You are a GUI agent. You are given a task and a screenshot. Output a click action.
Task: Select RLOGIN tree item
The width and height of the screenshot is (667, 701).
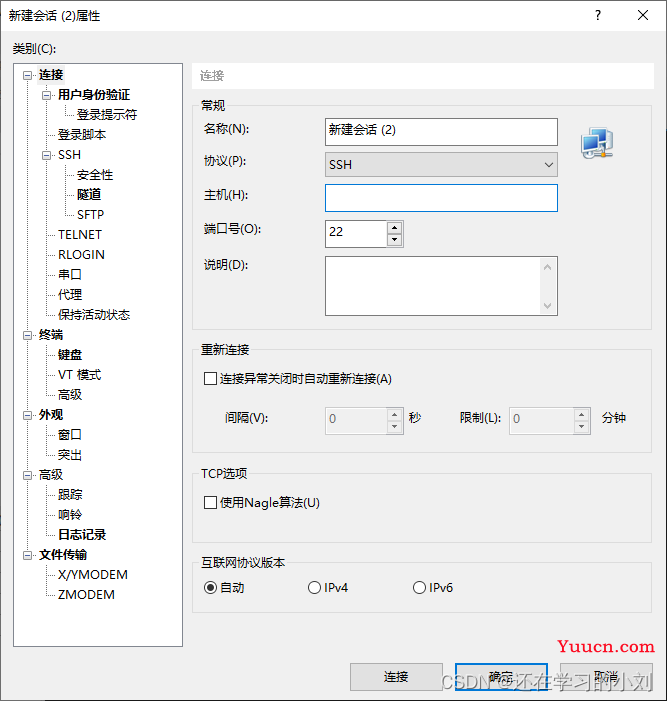point(81,254)
